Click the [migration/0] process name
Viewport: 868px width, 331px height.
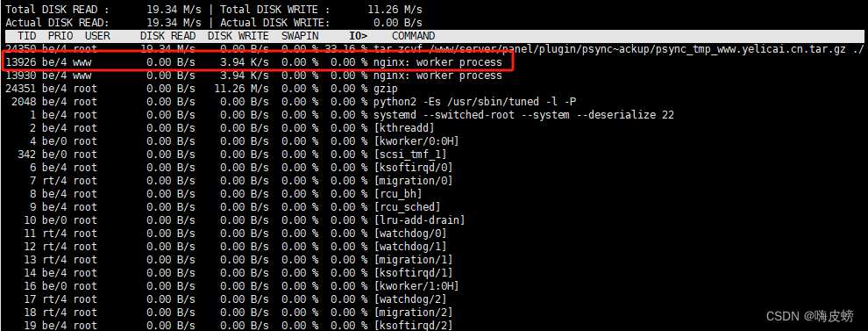[x=414, y=181]
